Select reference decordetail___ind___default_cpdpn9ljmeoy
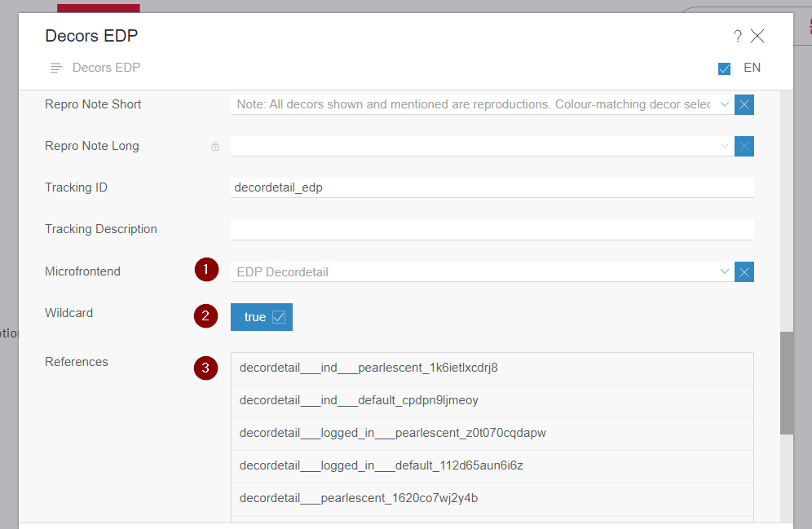The height and width of the screenshot is (529, 812). pos(492,401)
